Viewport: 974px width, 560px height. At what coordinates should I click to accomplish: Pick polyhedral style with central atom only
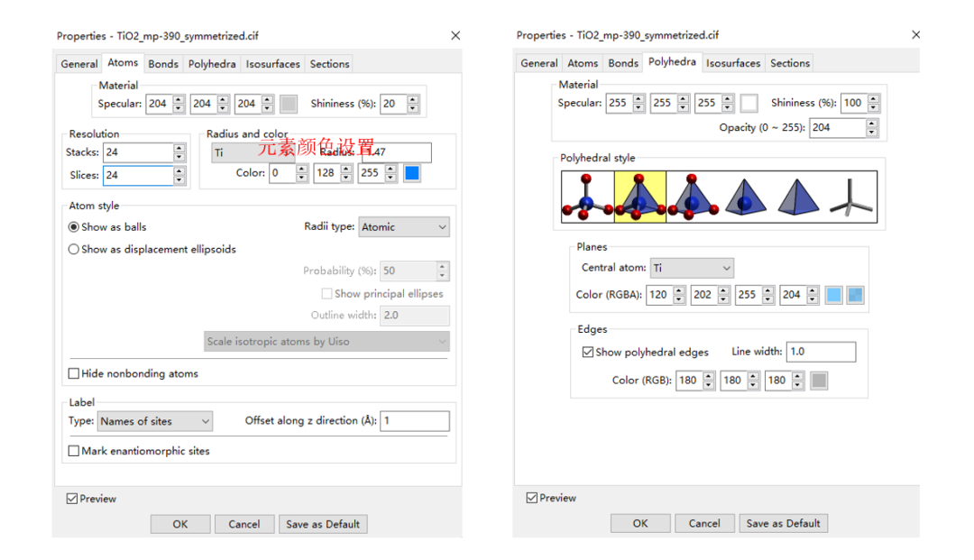[x=745, y=197]
